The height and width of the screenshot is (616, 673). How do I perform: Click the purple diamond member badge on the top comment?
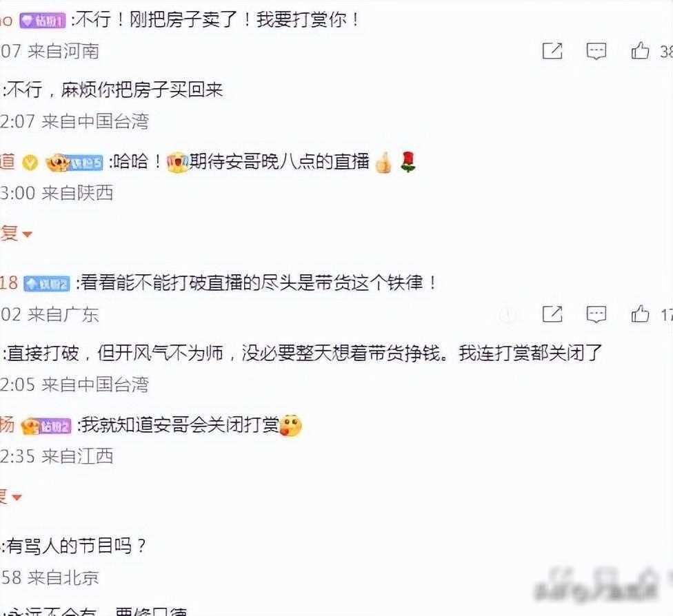click(43, 21)
